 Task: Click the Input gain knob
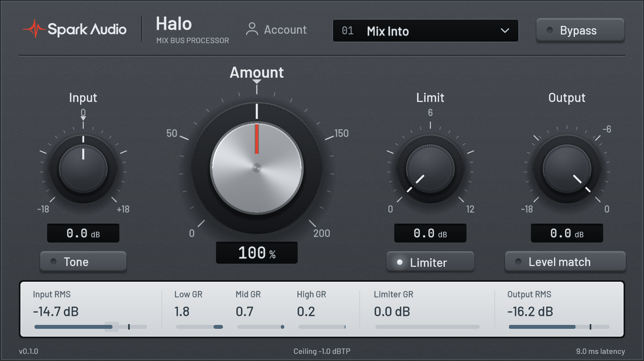[x=83, y=169]
